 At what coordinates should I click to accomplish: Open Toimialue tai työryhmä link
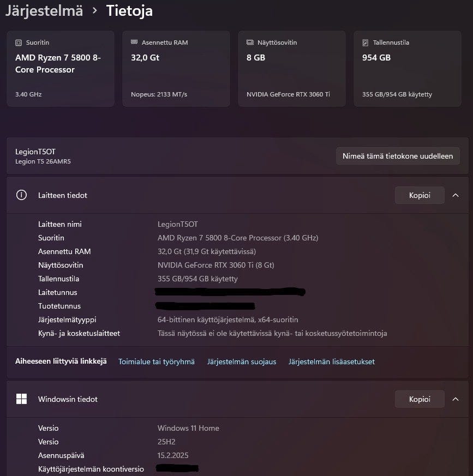point(157,361)
